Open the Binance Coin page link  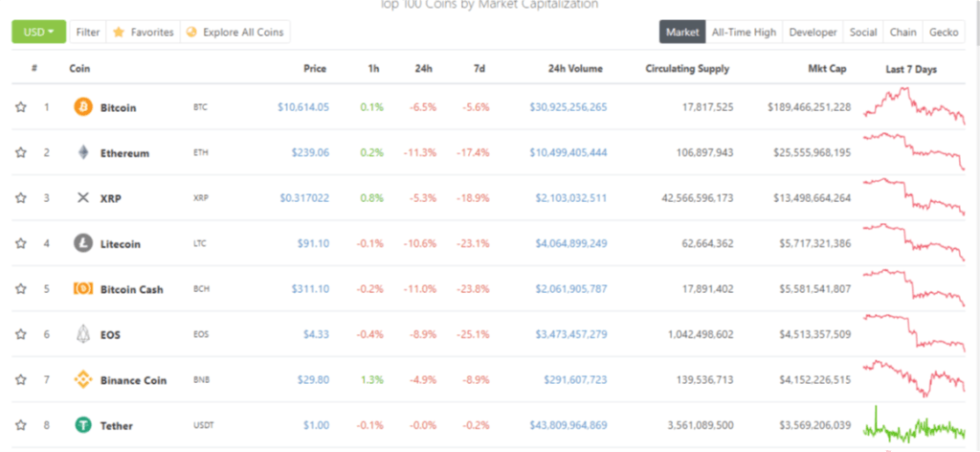pyautogui.click(x=134, y=380)
